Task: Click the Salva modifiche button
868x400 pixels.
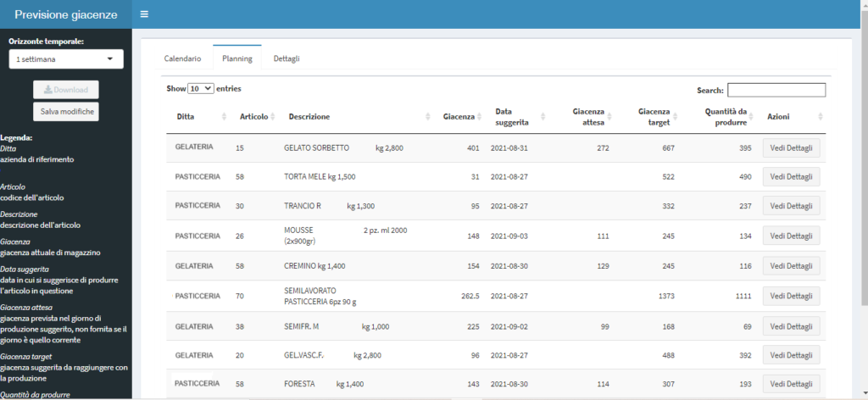Action: pyautogui.click(x=65, y=112)
